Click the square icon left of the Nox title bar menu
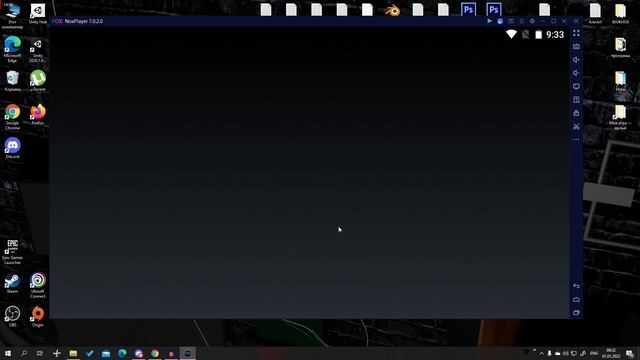Screen dimensions: 640x360 pos(511,21)
